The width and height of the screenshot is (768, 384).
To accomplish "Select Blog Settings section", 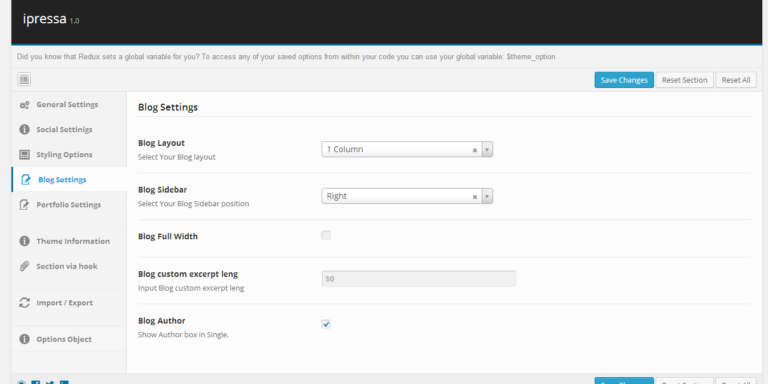I will click(69, 179).
